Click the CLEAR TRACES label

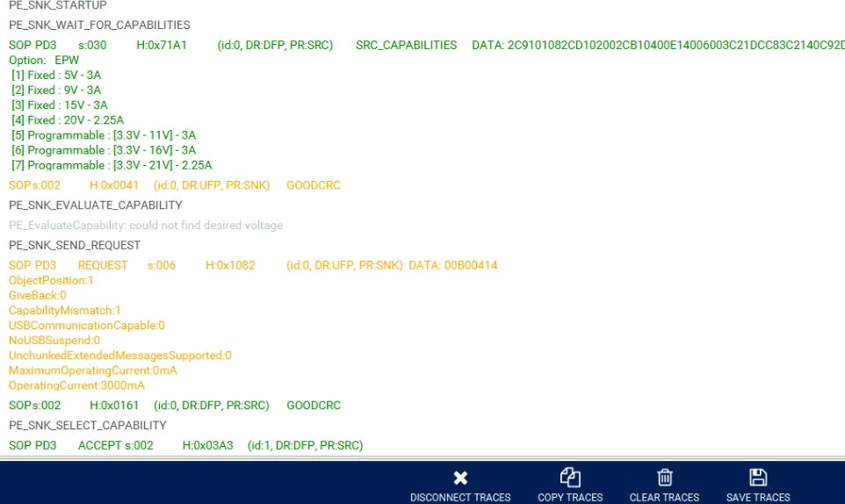[664, 498]
